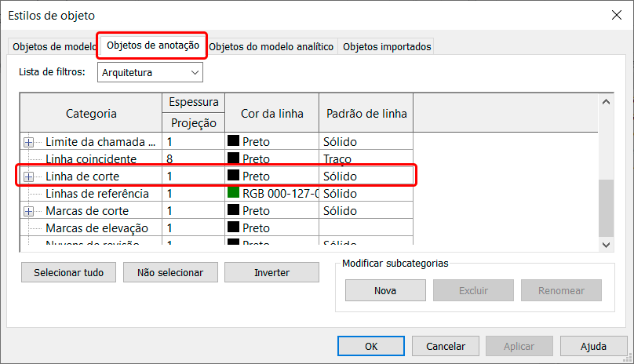Open help with the Ajuda button
634x364 pixels.
[593, 346]
